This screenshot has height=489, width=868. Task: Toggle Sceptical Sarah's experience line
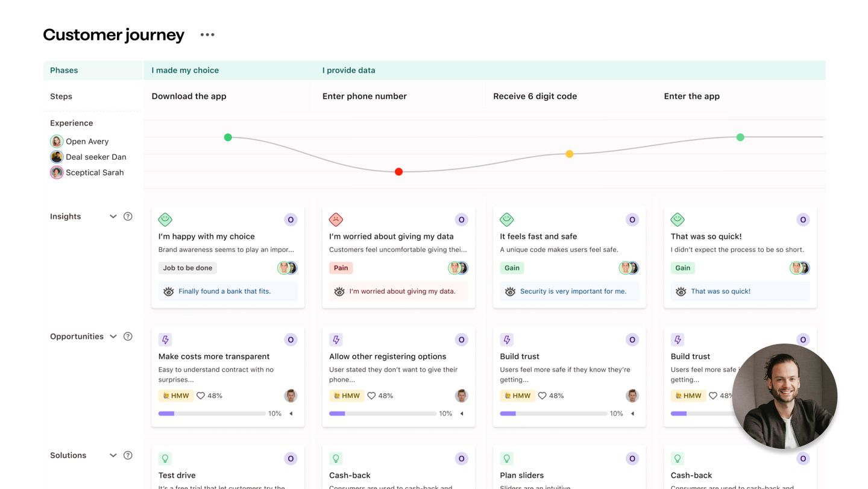pos(55,172)
